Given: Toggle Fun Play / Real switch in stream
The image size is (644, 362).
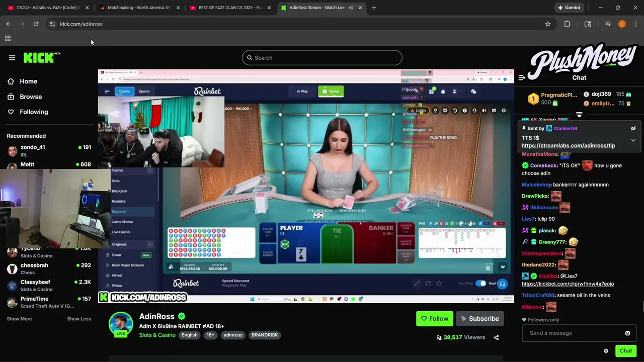Looking at the screenshot, I should tap(481, 284).
